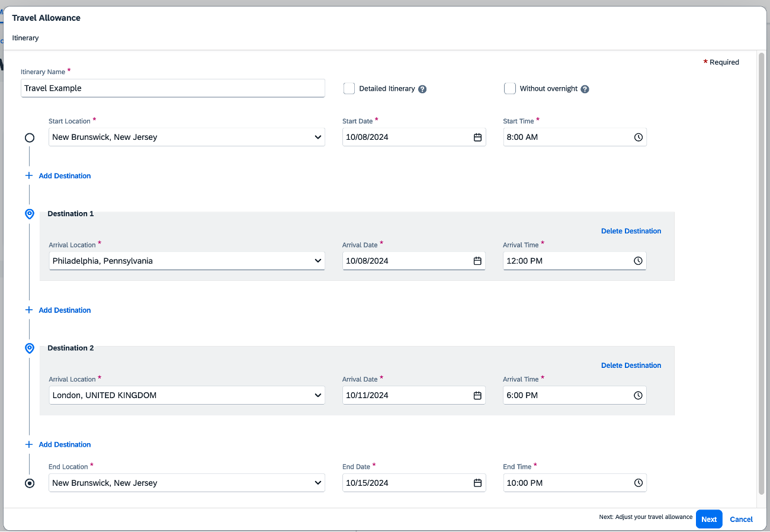Click the start location circle marker
Viewport: 770px width, 532px height.
click(x=30, y=137)
